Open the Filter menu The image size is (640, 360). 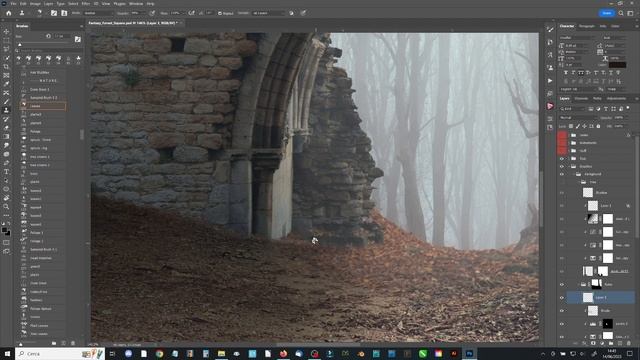click(86, 3)
